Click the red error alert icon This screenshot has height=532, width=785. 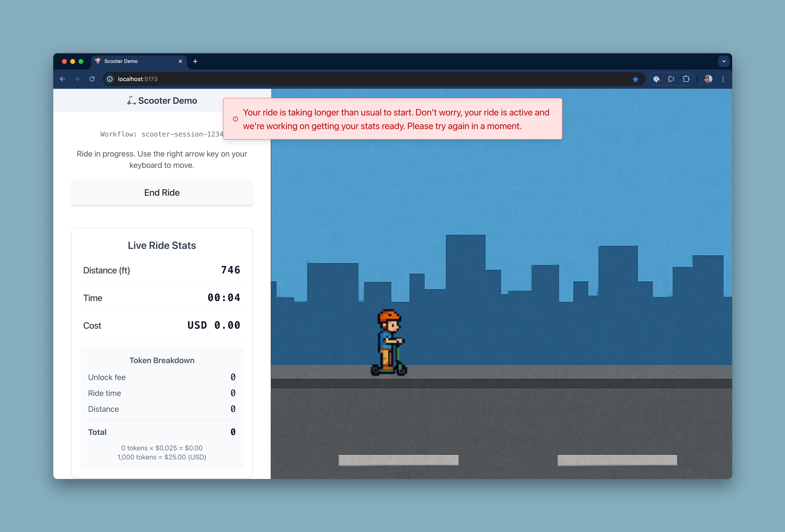235,119
